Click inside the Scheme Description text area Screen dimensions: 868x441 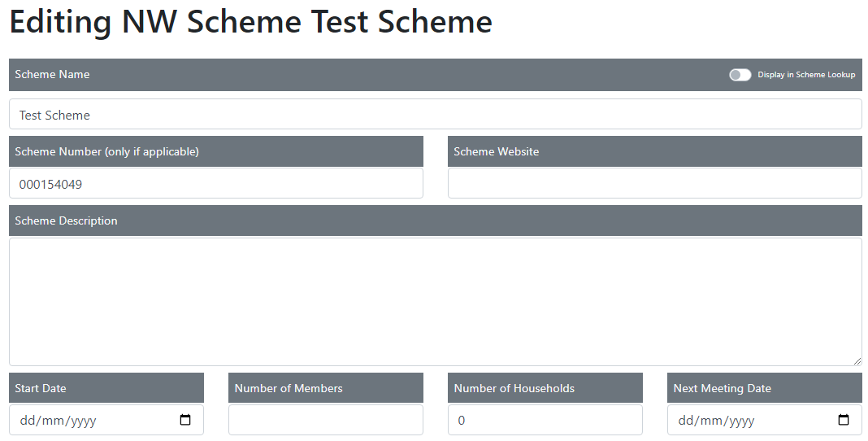point(435,301)
